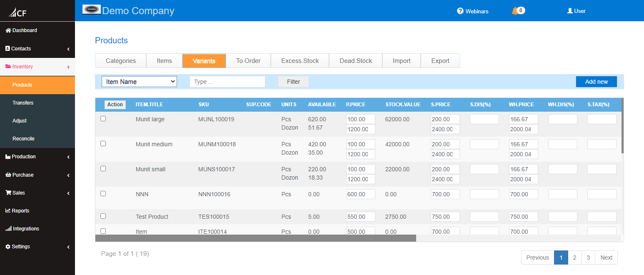Screen dimensions: 644x275
Task: Click the Type search input field
Action: click(227, 82)
